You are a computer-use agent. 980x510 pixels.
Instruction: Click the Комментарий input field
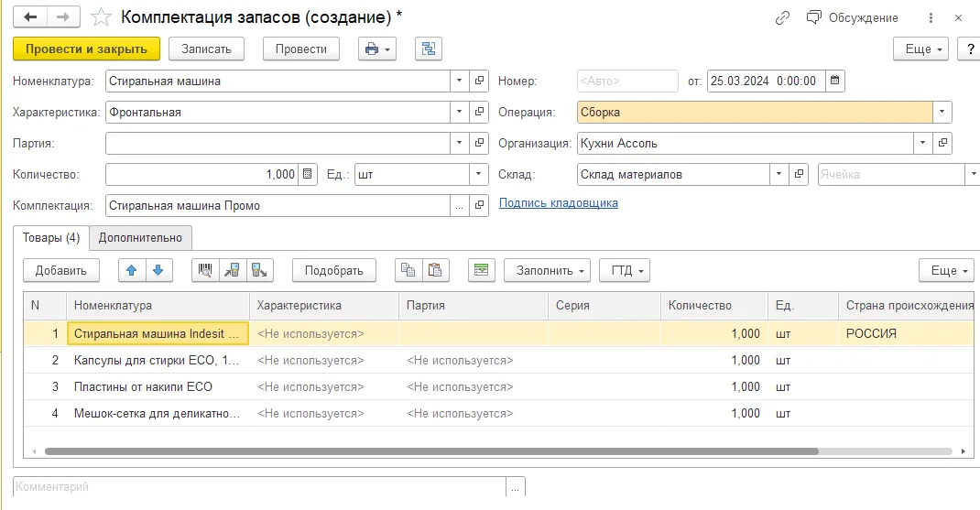tap(259, 487)
